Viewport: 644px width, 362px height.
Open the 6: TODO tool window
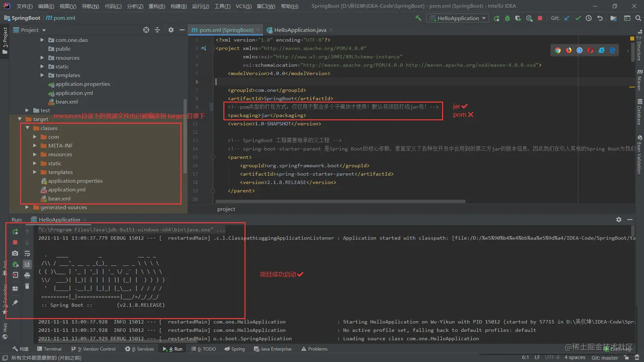click(204, 349)
